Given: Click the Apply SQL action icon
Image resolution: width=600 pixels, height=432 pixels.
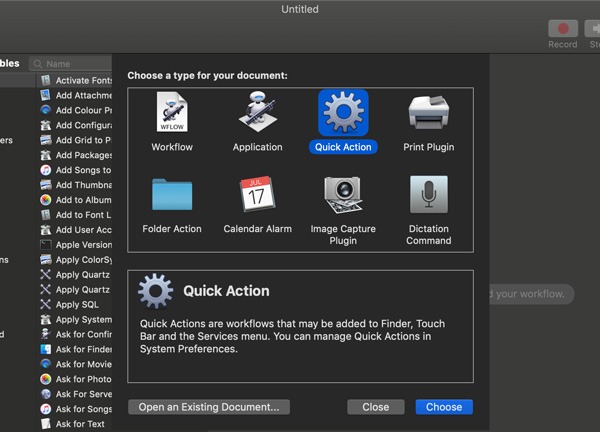Looking at the screenshot, I should point(46,304).
